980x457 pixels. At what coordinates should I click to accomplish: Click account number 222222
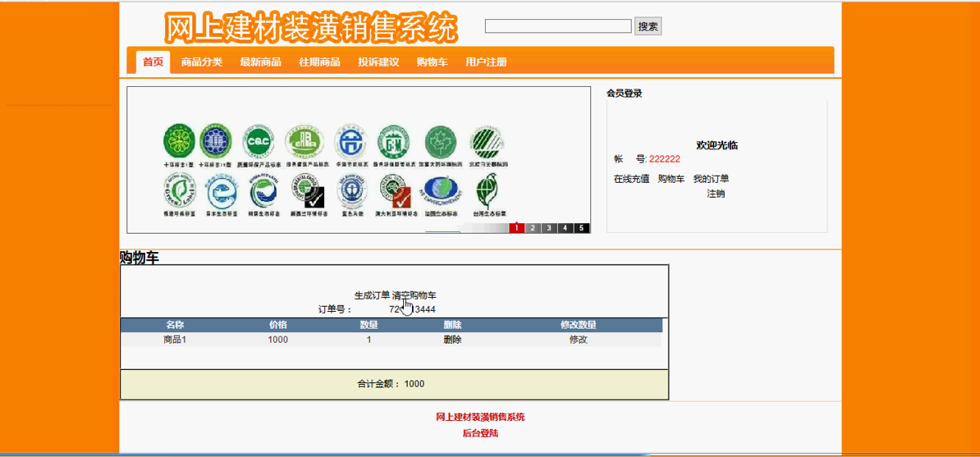[665, 159]
